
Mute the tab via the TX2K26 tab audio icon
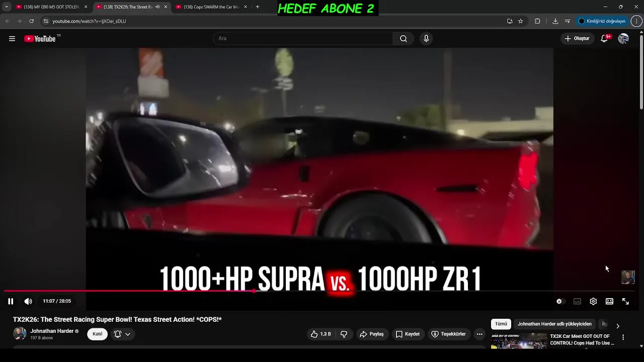click(x=158, y=7)
